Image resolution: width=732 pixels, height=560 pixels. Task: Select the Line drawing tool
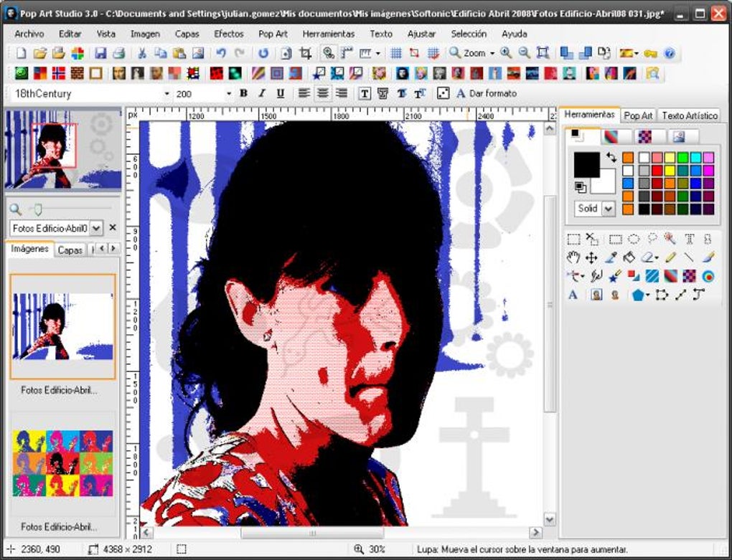pyautogui.click(x=689, y=257)
